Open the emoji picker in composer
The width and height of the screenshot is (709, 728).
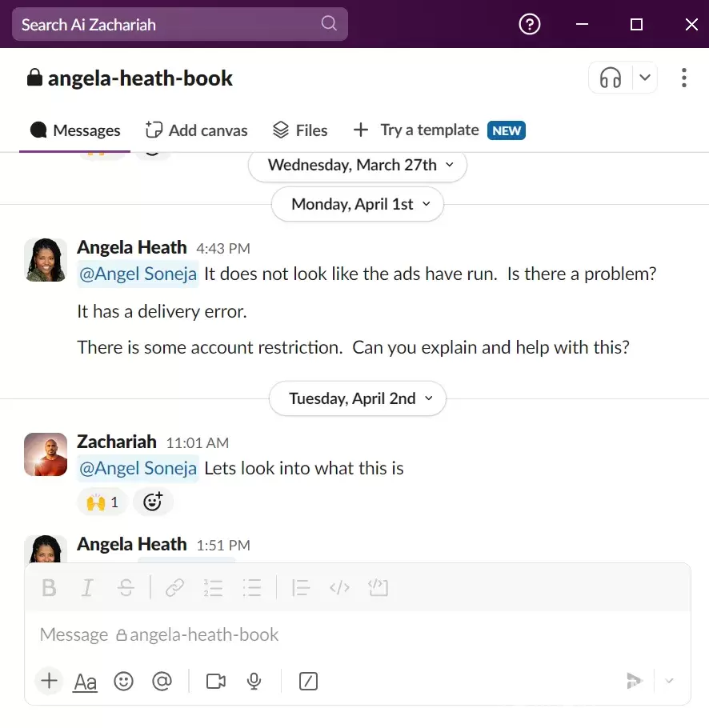[x=123, y=682]
